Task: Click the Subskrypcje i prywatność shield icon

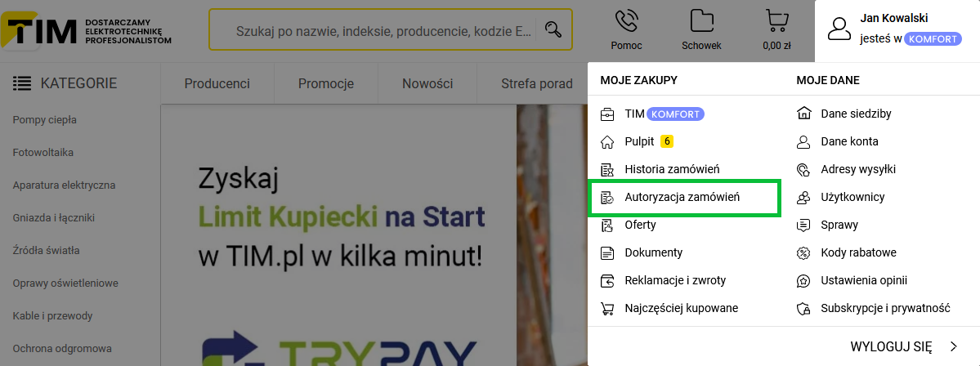Action: 803,309
